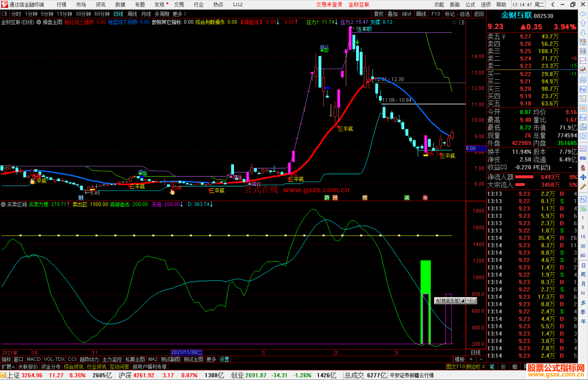Expand the 更多 period options in toolbar
Screen dimensions: 588x380
tap(179, 14)
